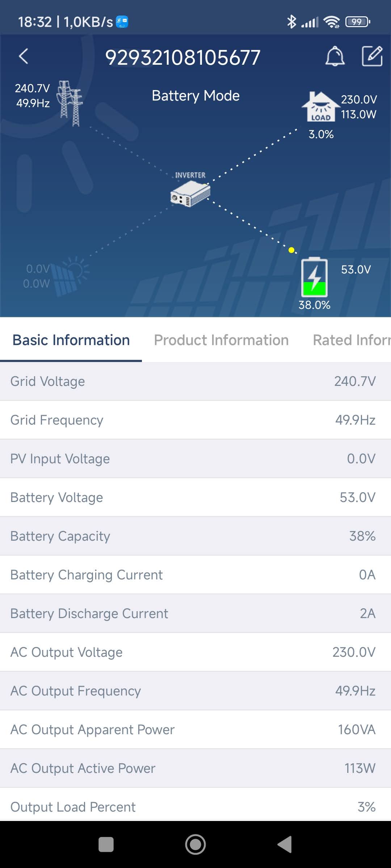Open notifications bell icon
This screenshot has width=391, height=868.
(x=335, y=56)
